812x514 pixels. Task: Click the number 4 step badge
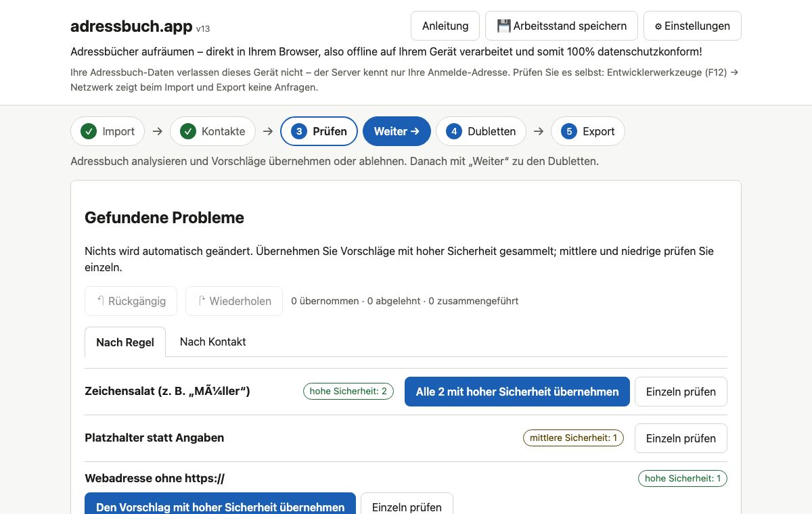(454, 131)
